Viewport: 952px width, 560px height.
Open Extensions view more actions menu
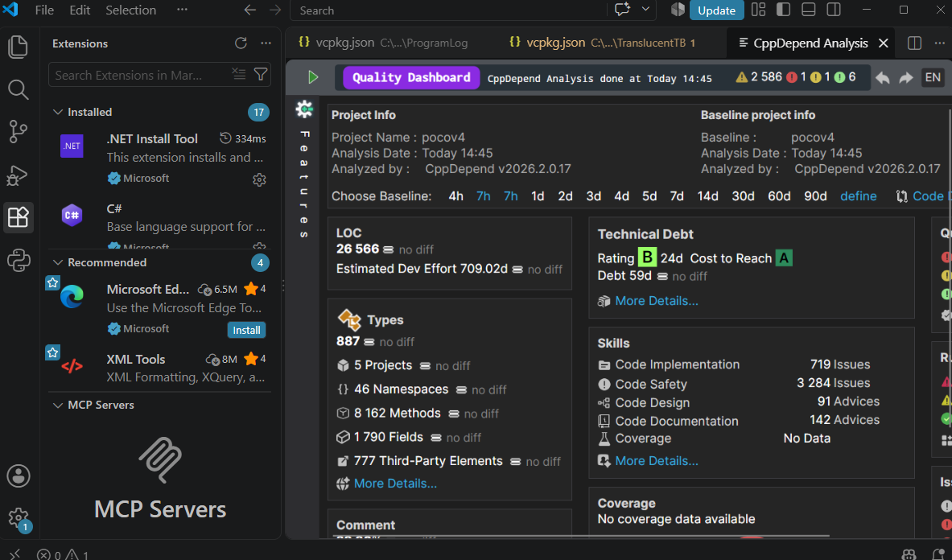[266, 43]
